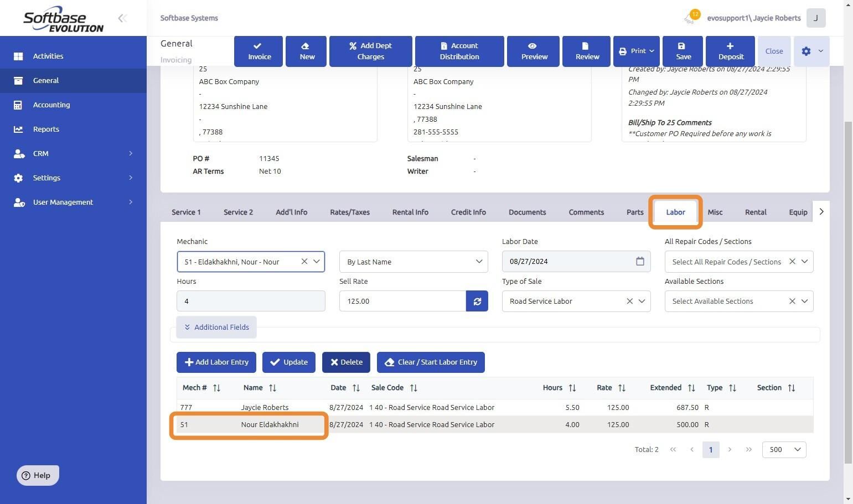Sort the table by Mech # column

pos(216,388)
